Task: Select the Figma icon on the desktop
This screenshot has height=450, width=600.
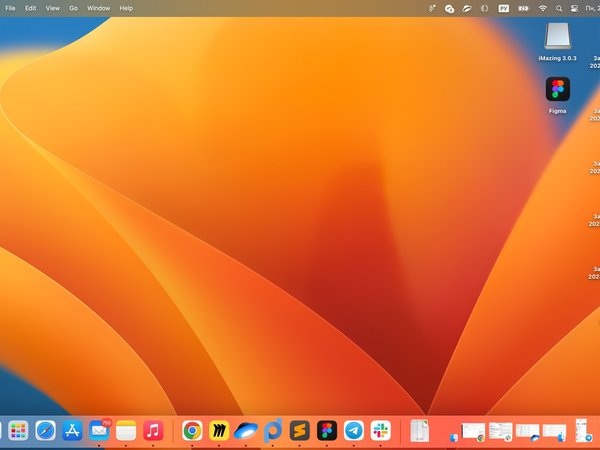Action: point(558,89)
